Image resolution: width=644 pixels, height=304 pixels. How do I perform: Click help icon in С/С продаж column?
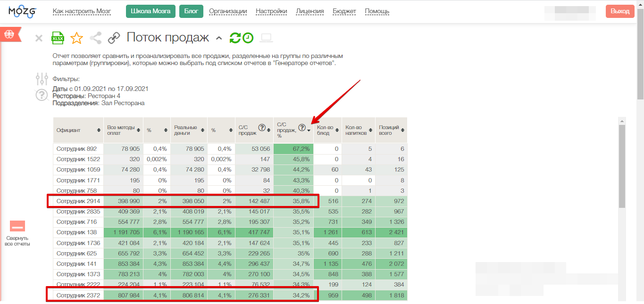click(261, 127)
